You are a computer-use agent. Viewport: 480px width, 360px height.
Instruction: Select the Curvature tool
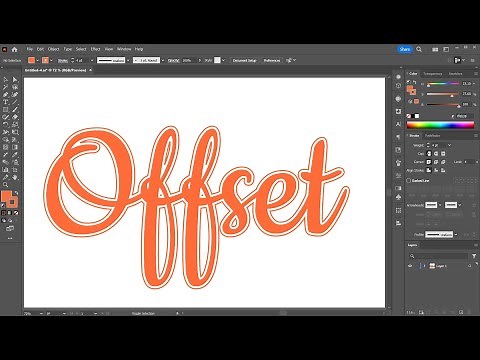coord(15,95)
